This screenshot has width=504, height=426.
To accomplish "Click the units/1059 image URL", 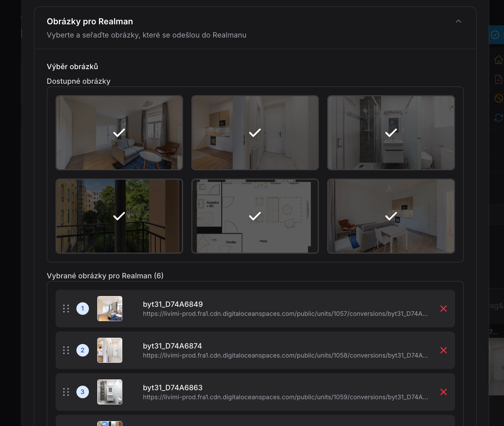I will tap(286, 397).
